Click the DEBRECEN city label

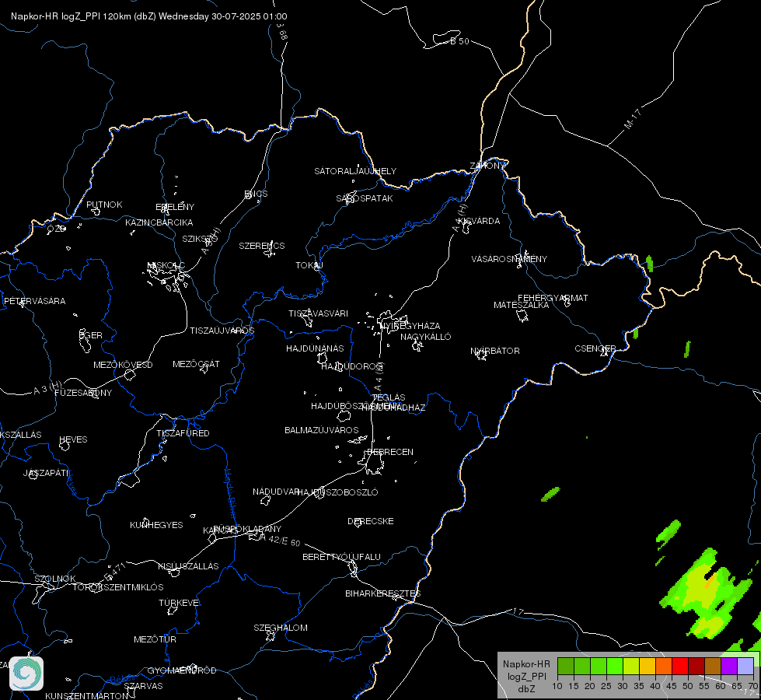(x=390, y=452)
